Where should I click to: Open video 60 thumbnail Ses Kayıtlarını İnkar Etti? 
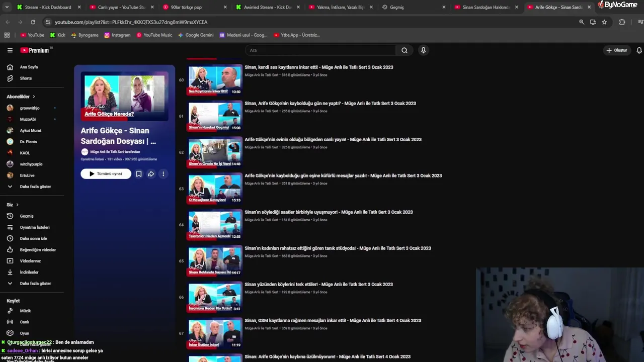(215, 80)
